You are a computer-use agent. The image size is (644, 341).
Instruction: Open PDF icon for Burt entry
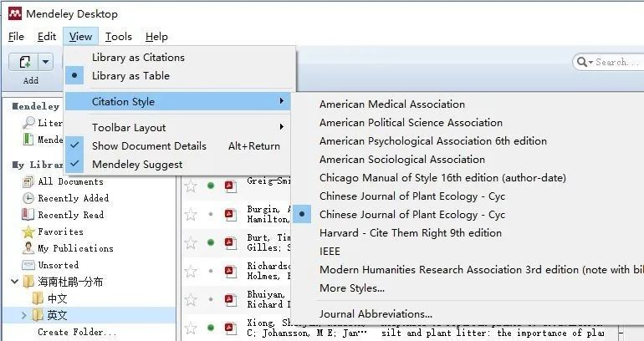pos(230,243)
